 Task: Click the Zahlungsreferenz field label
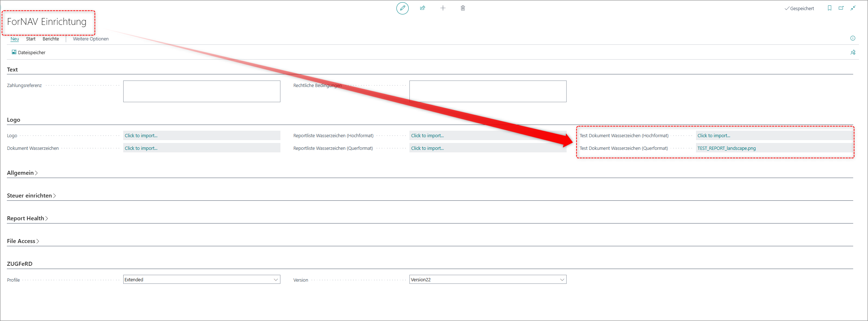tap(24, 86)
